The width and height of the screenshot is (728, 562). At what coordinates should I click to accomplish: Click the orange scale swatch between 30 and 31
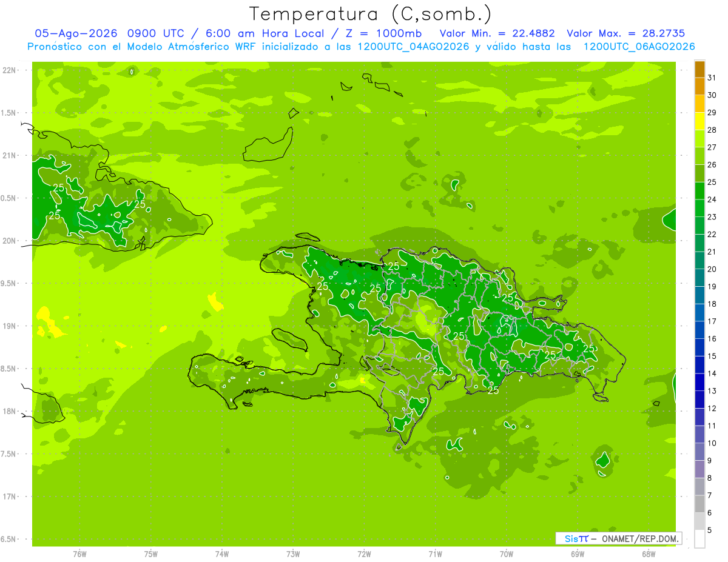pyautogui.click(x=699, y=87)
